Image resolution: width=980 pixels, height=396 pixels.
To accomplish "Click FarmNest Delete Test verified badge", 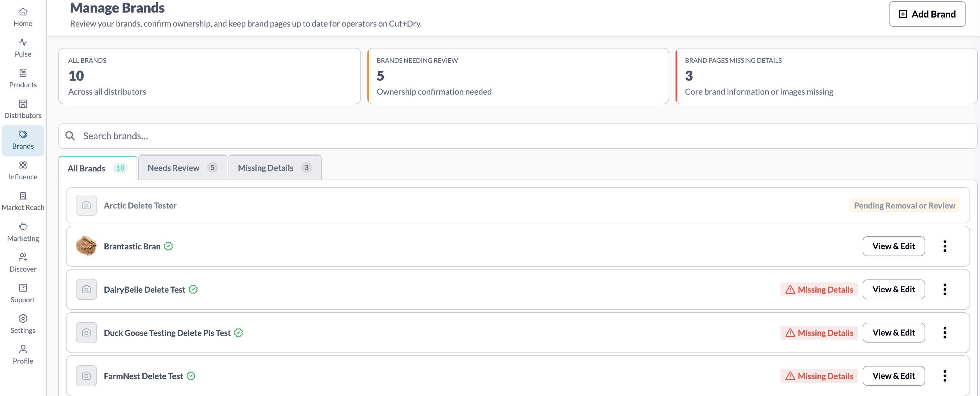I will pyautogui.click(x=191, y=376).
